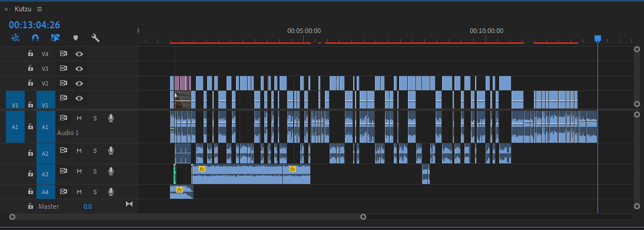The width and height of the screenshot is (644, 230).
Task: Select the Kutzu sequence tab
Action: 23,9
